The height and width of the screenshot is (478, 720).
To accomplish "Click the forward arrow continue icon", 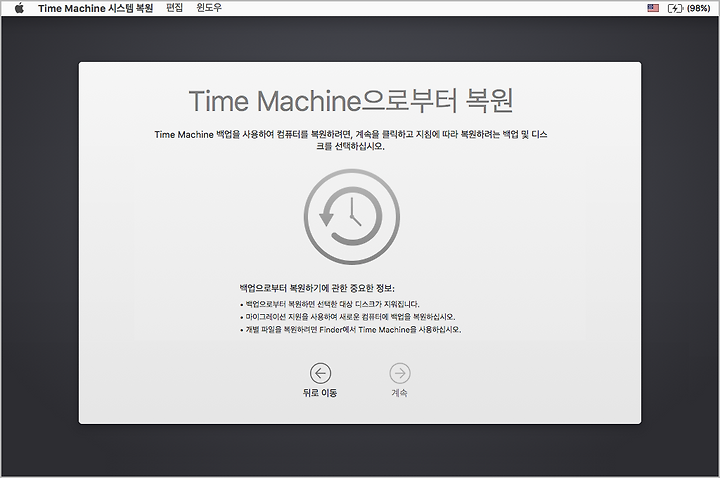I will pos(400,373).
